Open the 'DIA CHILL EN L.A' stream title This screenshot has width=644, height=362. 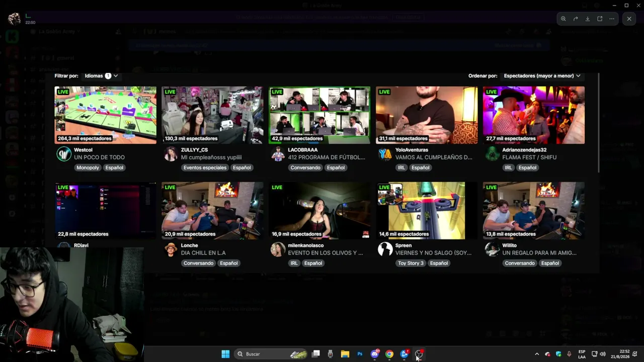(203, 253)
